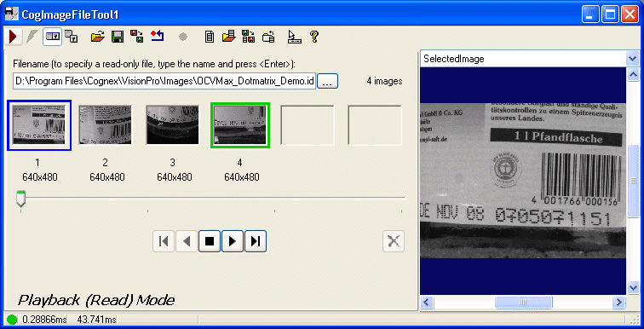The height and width of the screenshot is (329, 644).
Task: Click the floppy disk save icon
Action: (118, 37)
